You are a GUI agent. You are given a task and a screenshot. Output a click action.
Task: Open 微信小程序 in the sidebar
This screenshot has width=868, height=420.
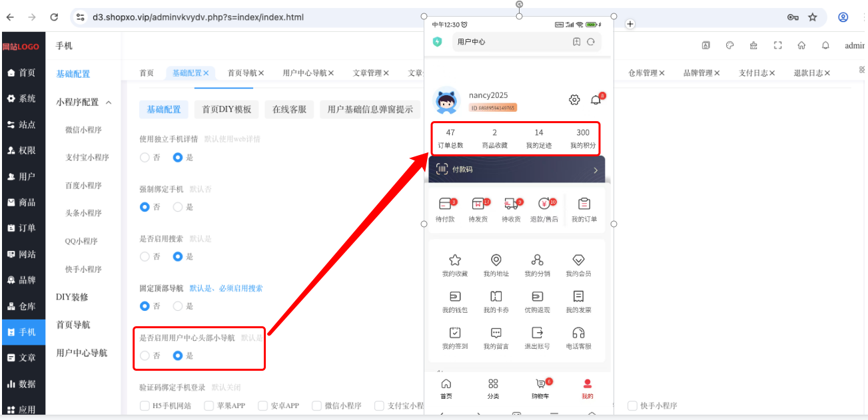(83, 130)
